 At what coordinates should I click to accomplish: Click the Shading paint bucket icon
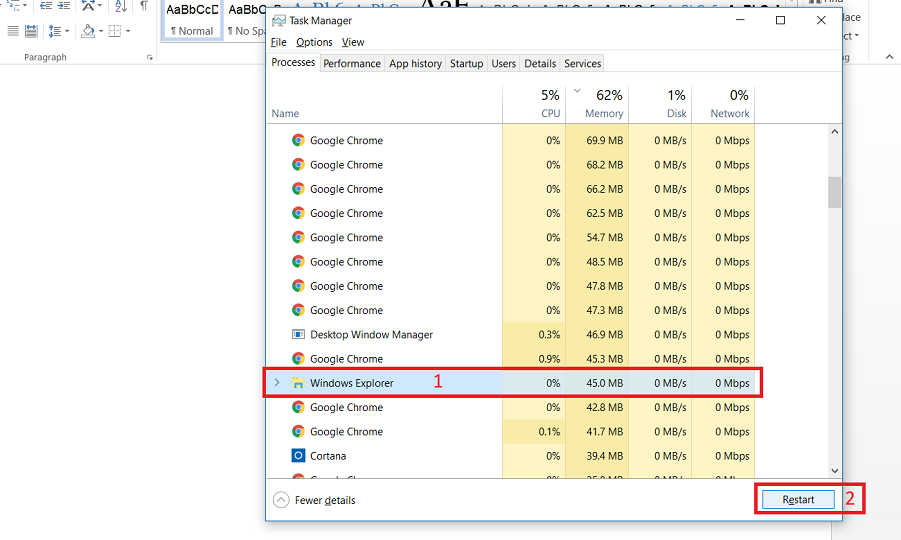pos(87,30)
